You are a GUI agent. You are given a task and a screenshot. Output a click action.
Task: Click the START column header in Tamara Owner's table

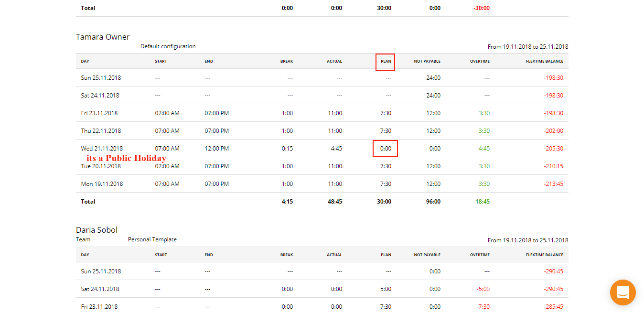(161, 61)
